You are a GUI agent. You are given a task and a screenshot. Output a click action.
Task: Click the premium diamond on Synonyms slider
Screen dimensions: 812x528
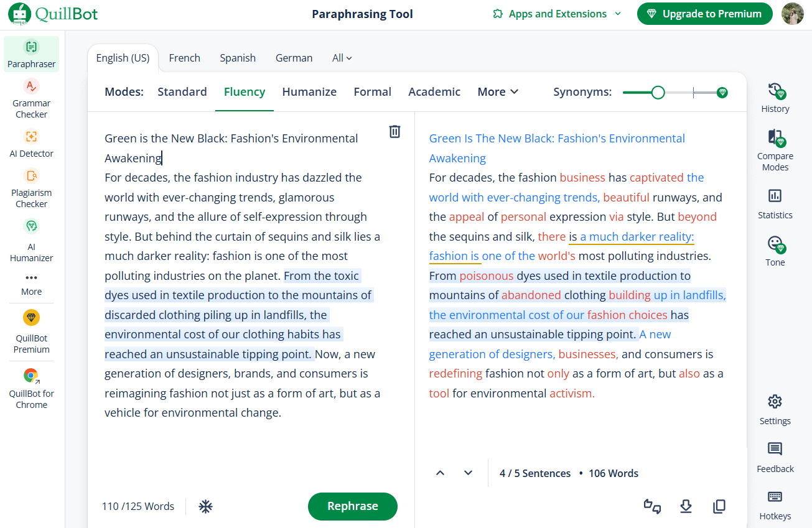(x=722, y=93)
